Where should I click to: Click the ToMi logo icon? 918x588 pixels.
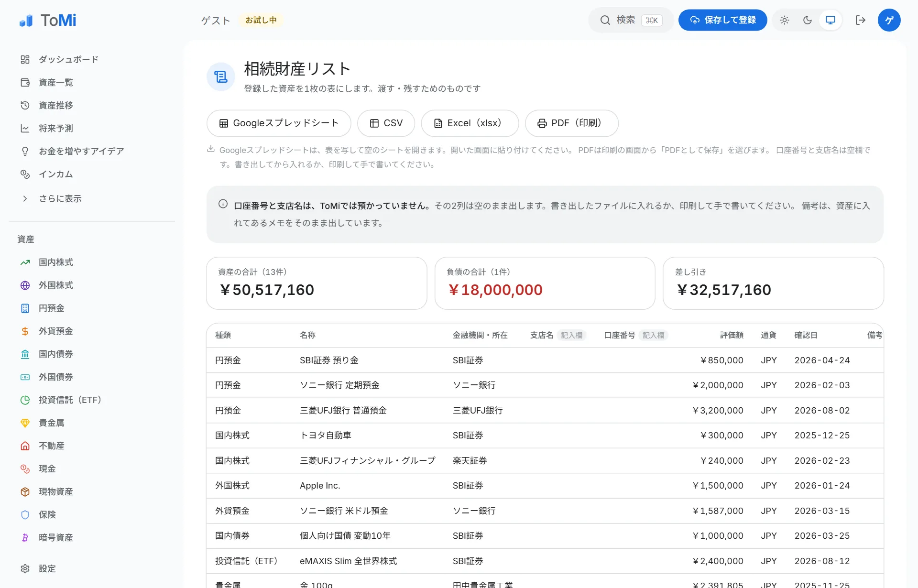point(26,21)
